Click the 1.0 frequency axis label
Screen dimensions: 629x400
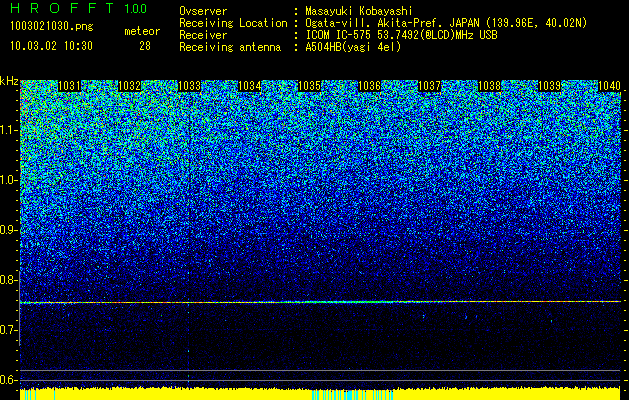pos(8,180)
